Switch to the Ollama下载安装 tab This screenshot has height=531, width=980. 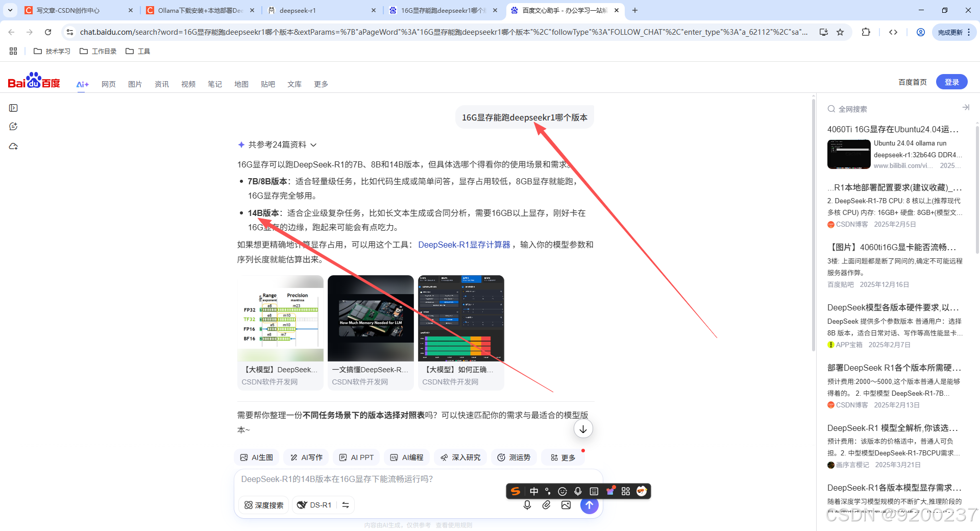tap(199, 10)
